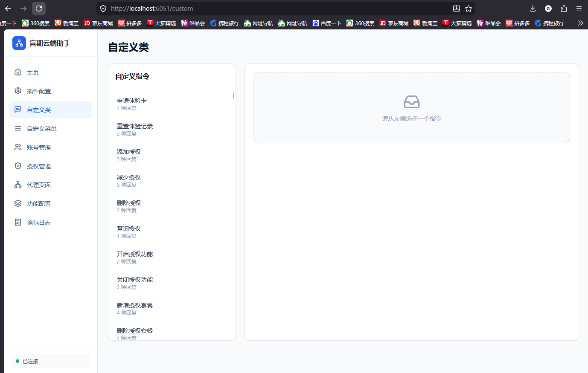Open the browser downloads panel
Screen dimensions: 588x373
click(533, 9)
